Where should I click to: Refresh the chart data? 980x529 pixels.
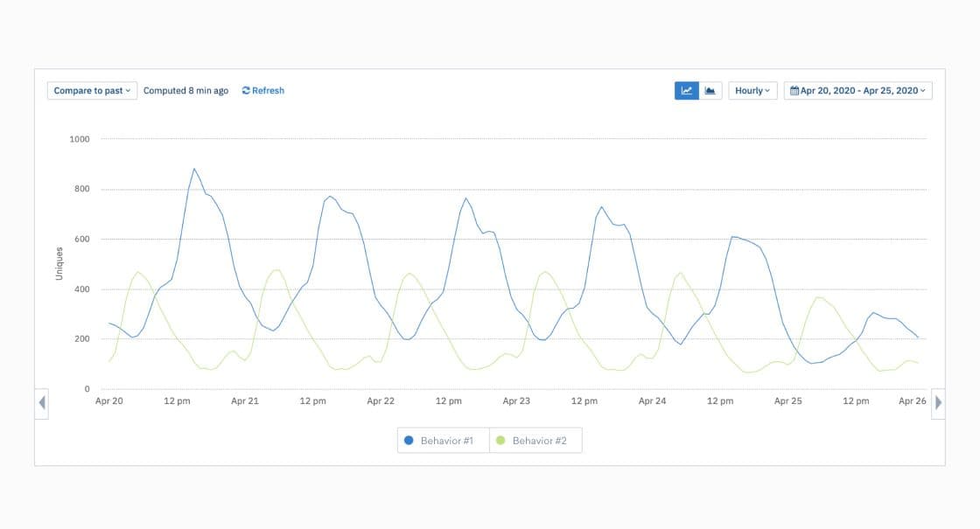click(x=263, y=91)
